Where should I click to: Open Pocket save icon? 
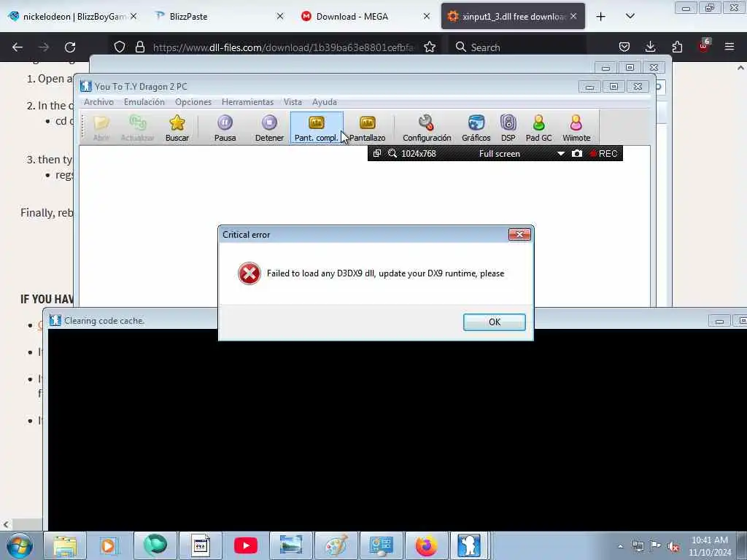(624, 47)
